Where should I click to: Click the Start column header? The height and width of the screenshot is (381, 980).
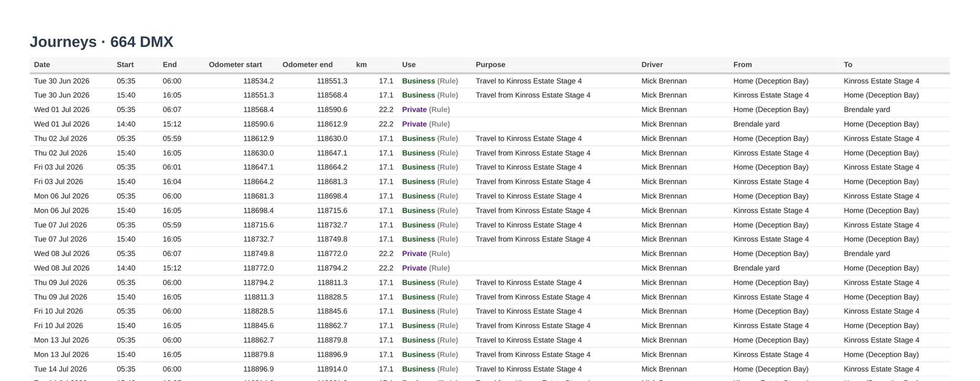pos(125,64)
